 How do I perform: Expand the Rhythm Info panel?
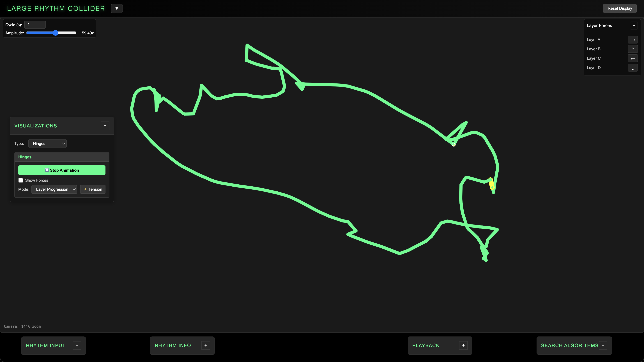coord(206,345)
